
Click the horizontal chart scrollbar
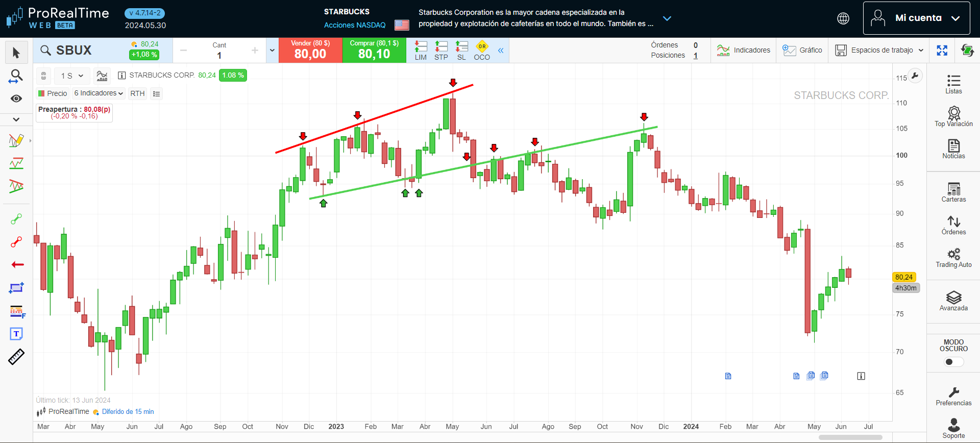(x=850, y=437)
